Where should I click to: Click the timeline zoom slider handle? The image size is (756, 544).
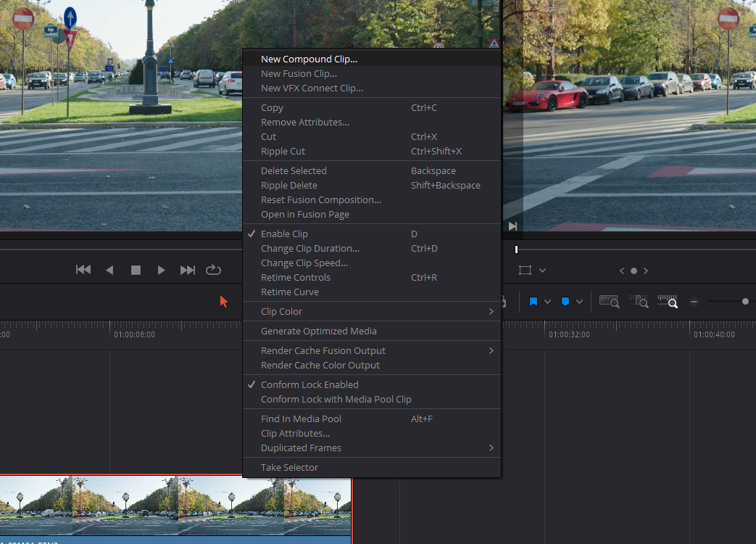click(x=745, y=302)
